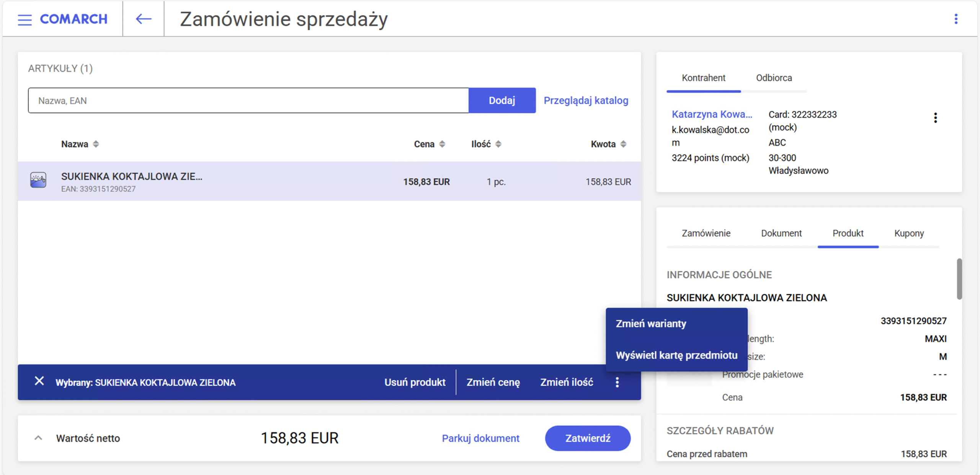980x475 pixels.
Task: Click 3224 points (mock) text
Action: click(x=710, y=158)
